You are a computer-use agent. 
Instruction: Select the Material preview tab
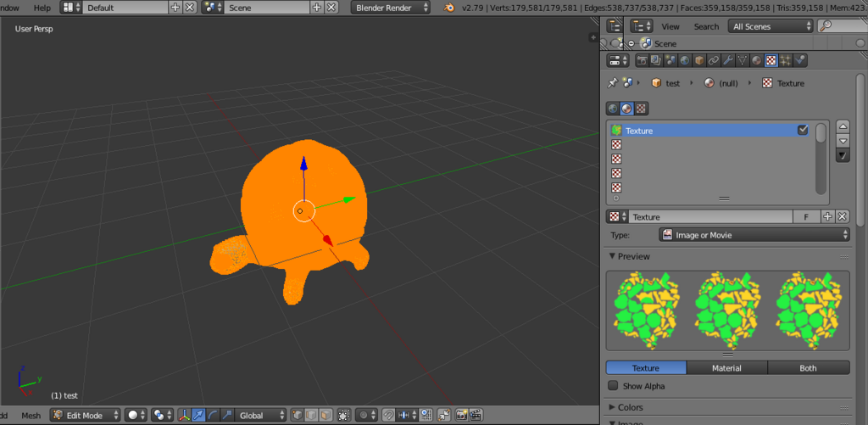coord(726,368)
